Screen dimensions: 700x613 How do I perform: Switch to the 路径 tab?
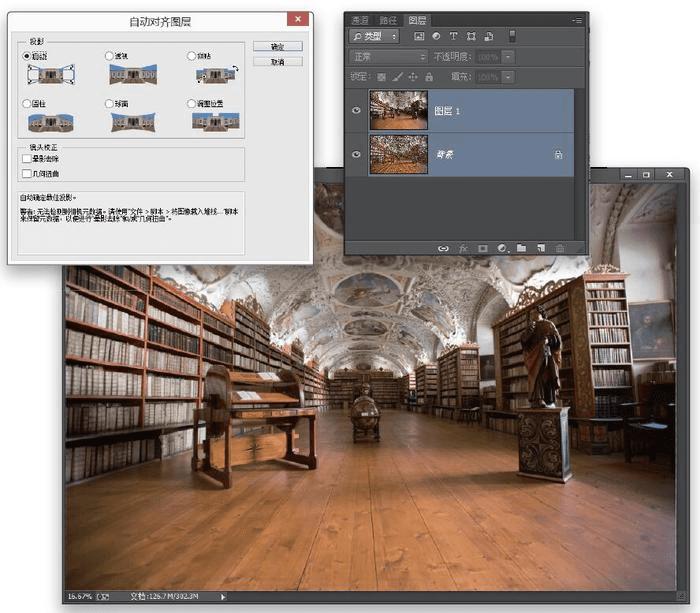(x=388, y=20)
